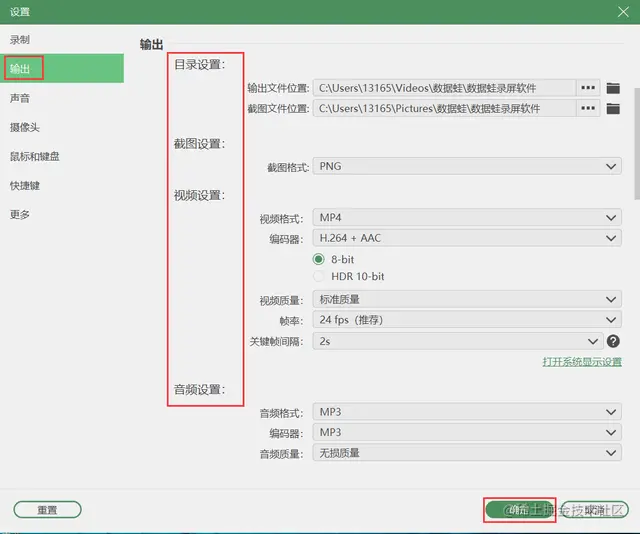Click the 目录设置 section heading

200,65
